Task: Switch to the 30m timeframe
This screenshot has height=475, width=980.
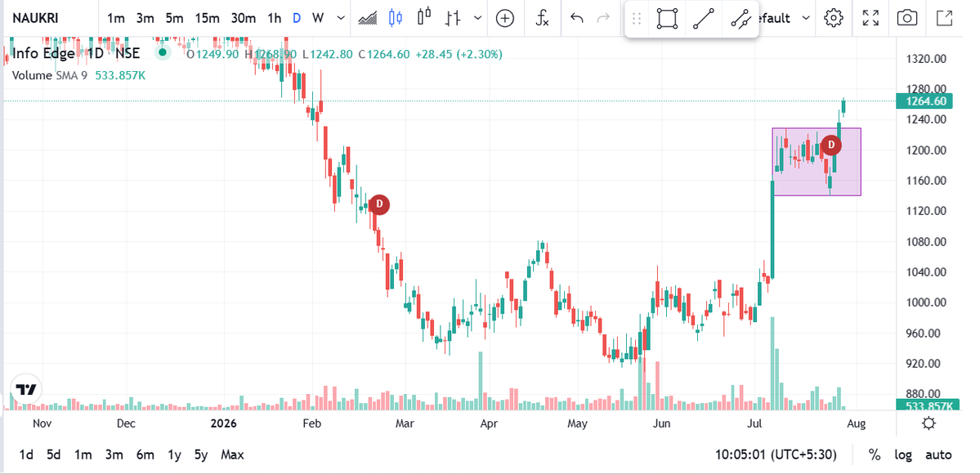Action: tap(243, 18)
